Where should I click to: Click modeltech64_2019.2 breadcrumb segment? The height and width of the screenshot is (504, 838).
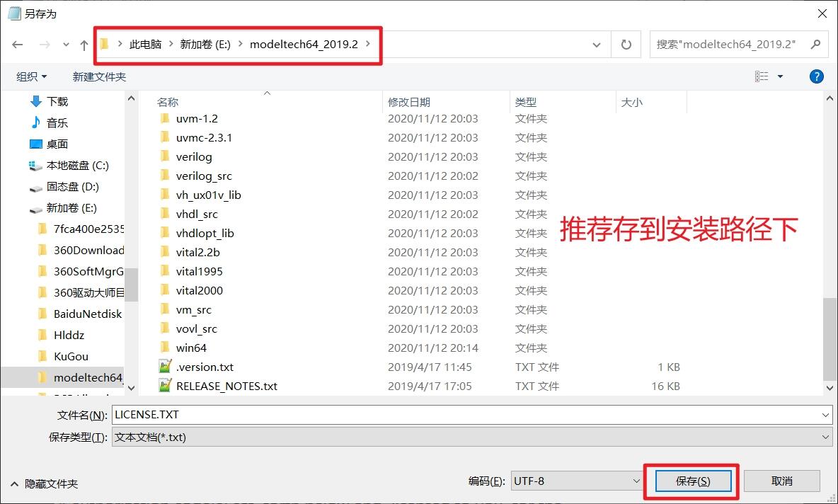coord(304,45)
